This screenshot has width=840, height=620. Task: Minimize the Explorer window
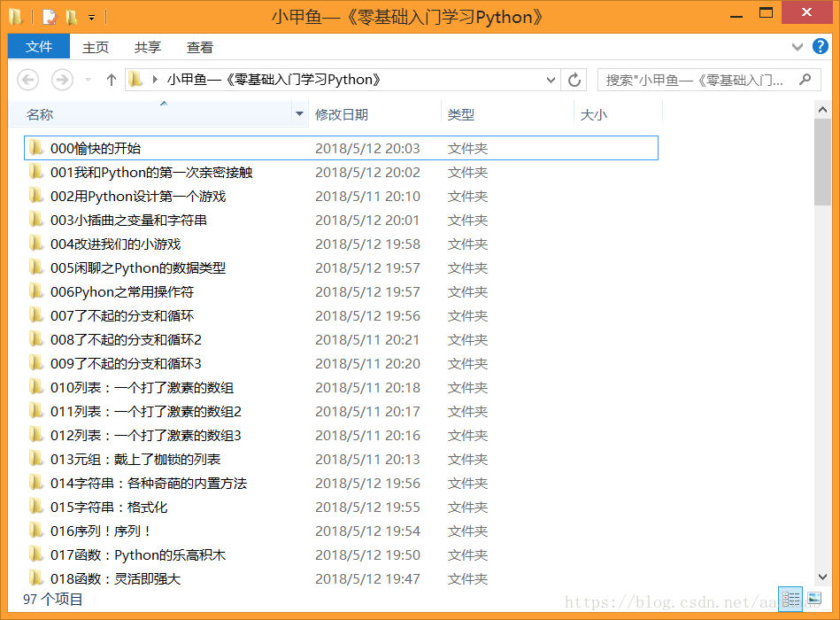736,16
